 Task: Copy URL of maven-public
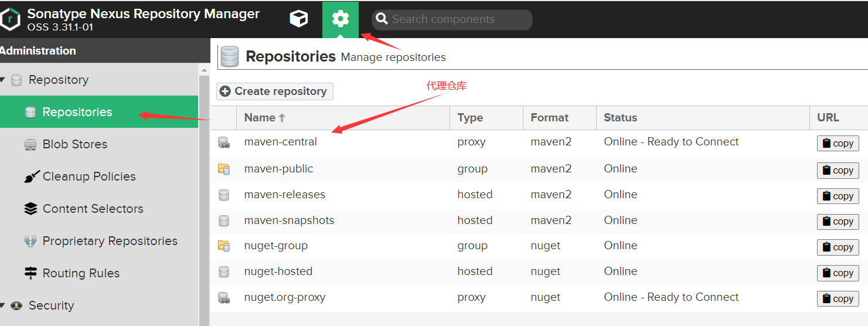click(x=838, y=170)
